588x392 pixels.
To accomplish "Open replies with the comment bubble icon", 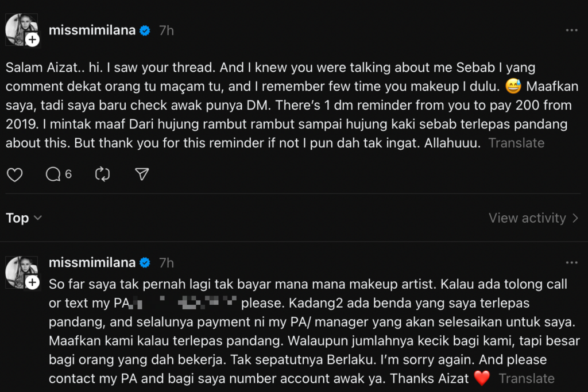I will tap(52, 174).
